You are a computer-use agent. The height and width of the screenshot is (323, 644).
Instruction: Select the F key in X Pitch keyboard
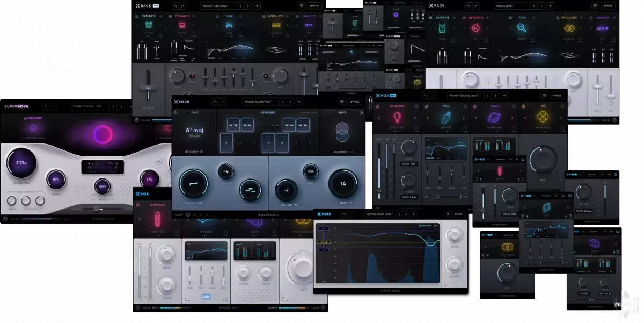tap(268, 143)
